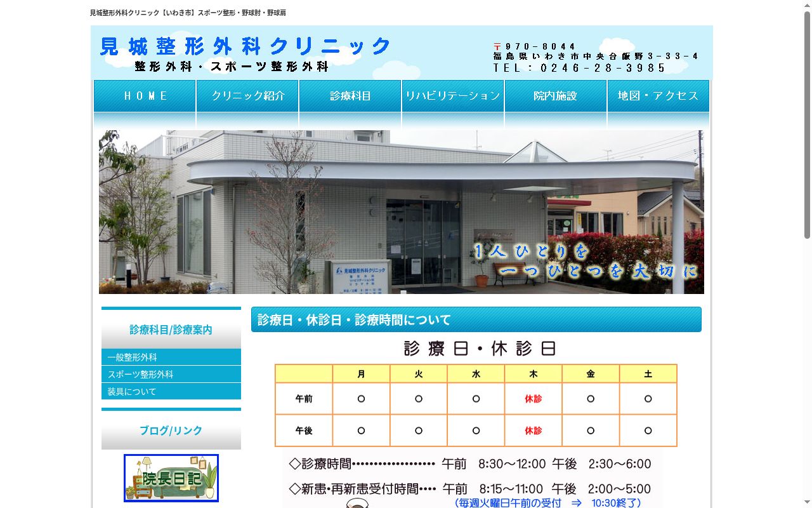Click the 整形外科・スポーツ整形外科 subtitle

232,66
